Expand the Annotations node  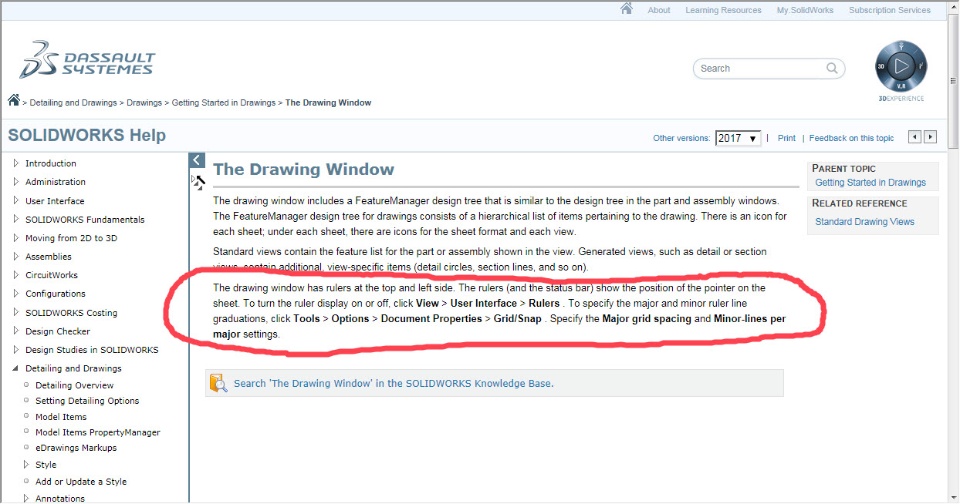coord(26,498)
